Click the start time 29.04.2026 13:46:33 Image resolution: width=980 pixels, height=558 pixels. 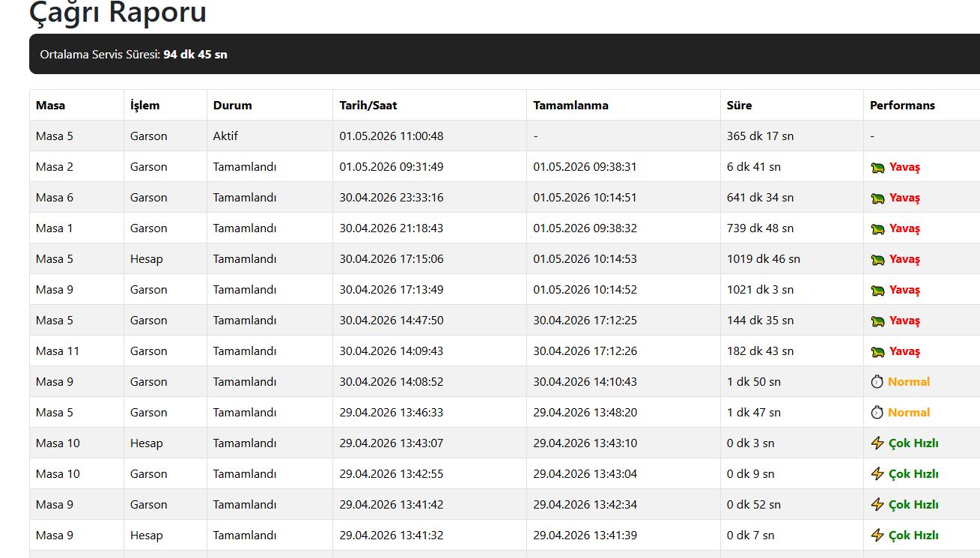[x=391, y=413]
